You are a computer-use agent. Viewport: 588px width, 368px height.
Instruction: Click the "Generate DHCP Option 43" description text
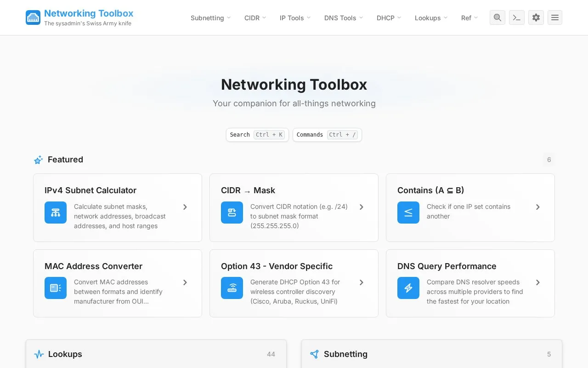[x=295, y=292]
